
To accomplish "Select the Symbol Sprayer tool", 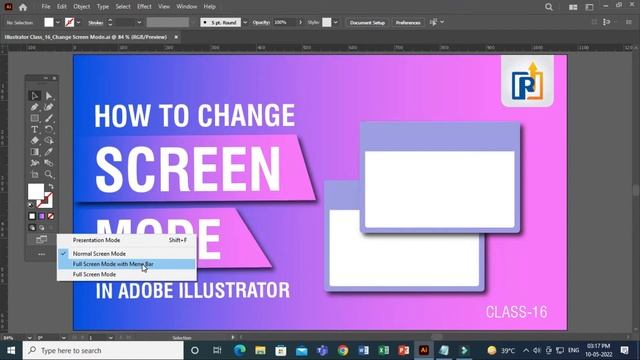I will (x=35, y=163).
